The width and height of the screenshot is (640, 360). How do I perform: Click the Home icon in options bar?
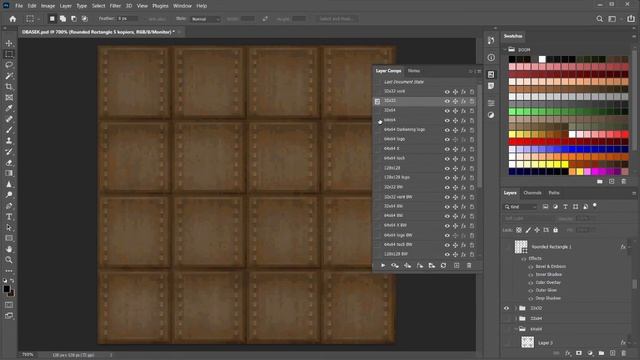point(13,19)
